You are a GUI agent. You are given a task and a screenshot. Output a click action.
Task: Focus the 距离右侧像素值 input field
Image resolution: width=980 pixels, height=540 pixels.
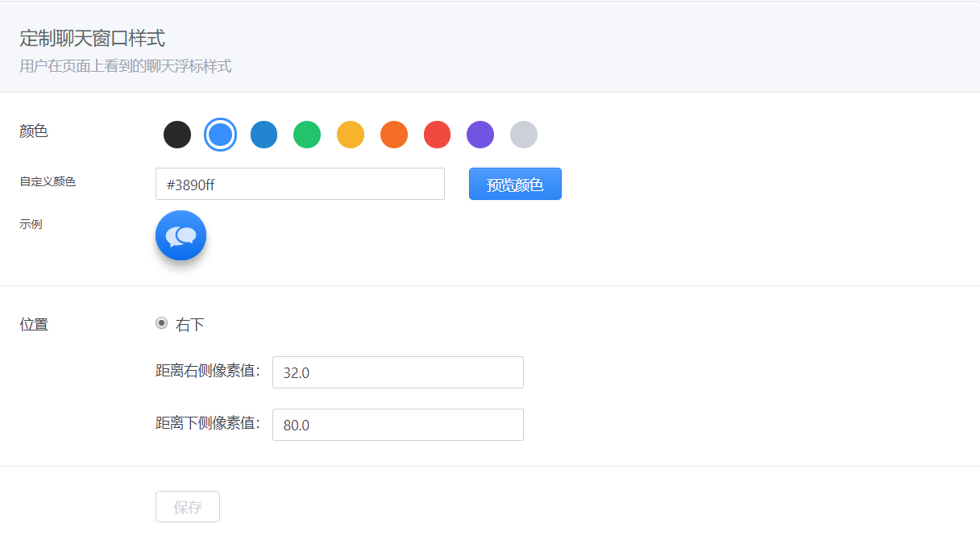[397, 372]
